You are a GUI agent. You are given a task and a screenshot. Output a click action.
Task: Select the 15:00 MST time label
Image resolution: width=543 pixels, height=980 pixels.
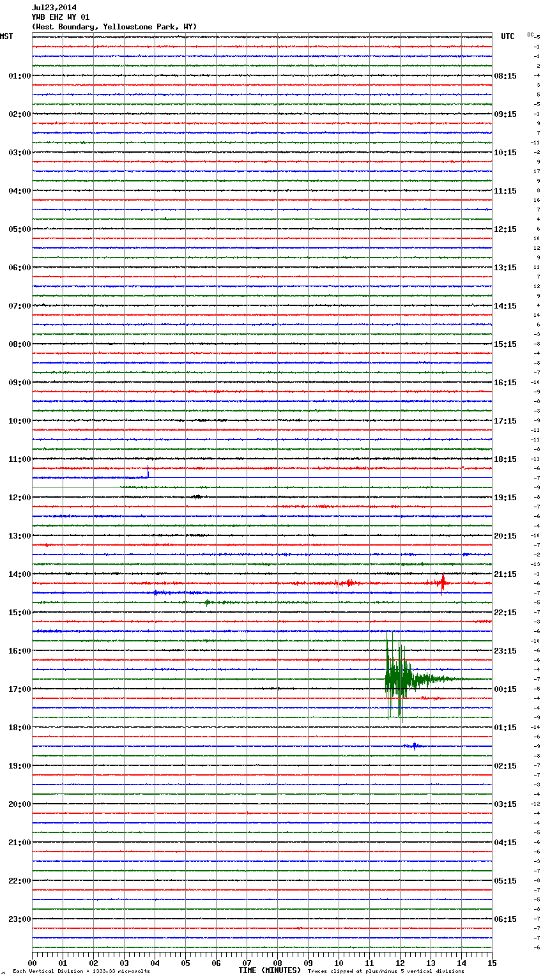tap(20, 613)
